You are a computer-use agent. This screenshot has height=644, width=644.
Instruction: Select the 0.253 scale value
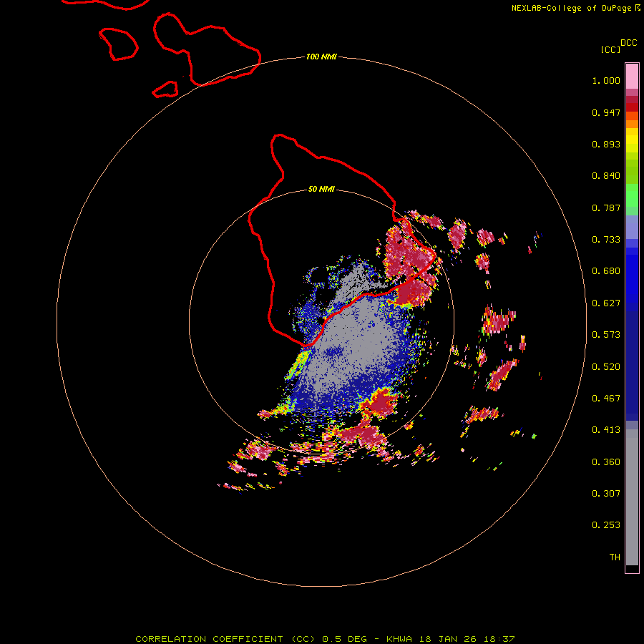tap(606, 525)
